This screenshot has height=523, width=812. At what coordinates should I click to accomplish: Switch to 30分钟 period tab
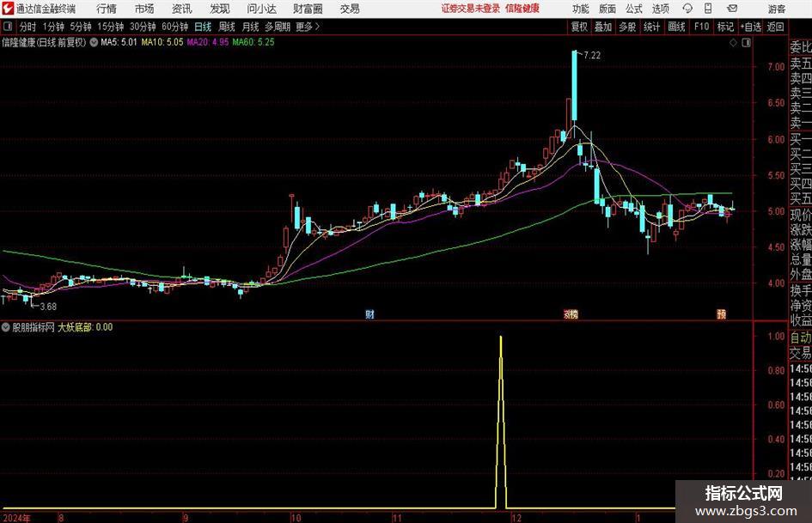143,27
